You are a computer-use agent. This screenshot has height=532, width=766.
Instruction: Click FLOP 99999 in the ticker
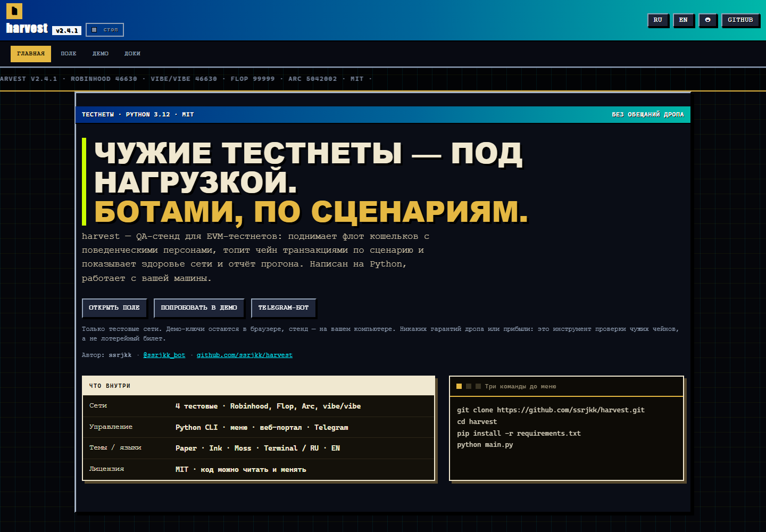coord(253,79)
